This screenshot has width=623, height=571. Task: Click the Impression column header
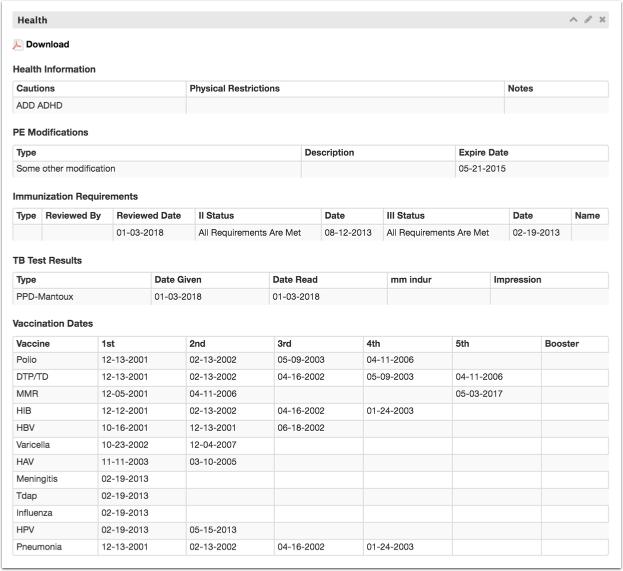tap(517, 280)
